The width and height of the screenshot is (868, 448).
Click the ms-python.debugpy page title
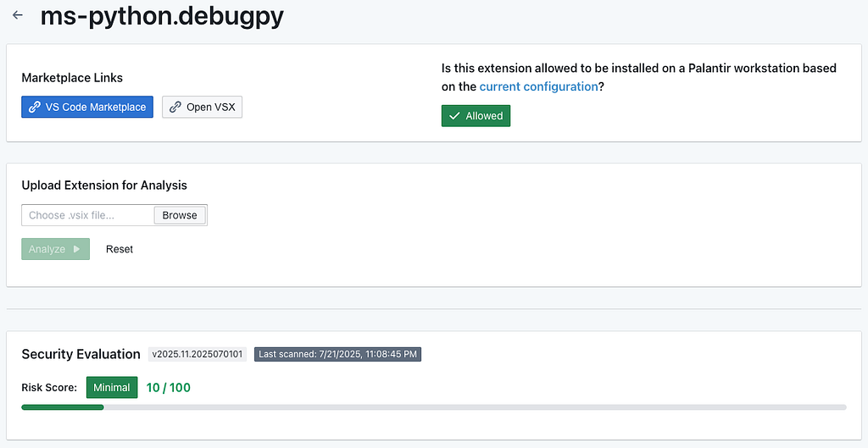[162, 15]
